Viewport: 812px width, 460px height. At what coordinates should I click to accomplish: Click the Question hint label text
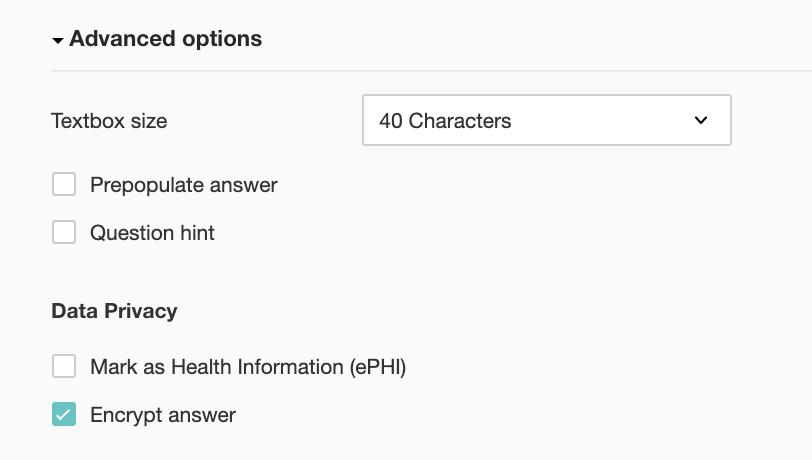(x=152, y=233)
